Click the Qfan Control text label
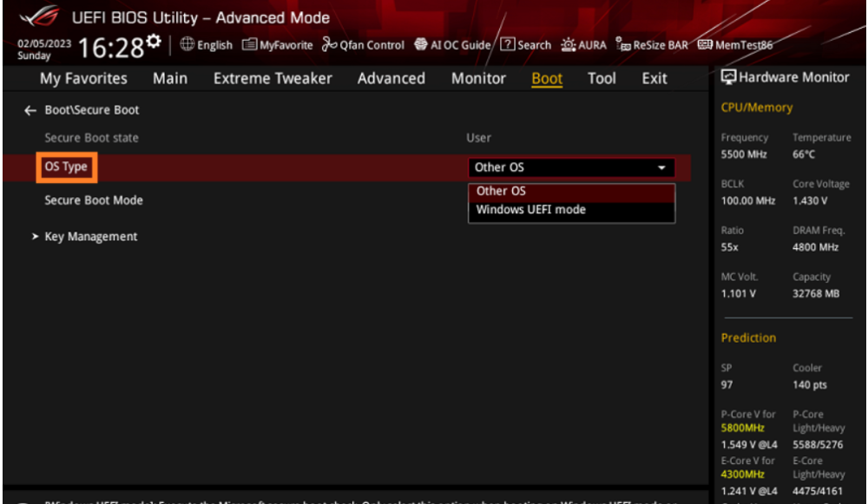Viewport: 868px width, 504px height. tap(372, 45)
